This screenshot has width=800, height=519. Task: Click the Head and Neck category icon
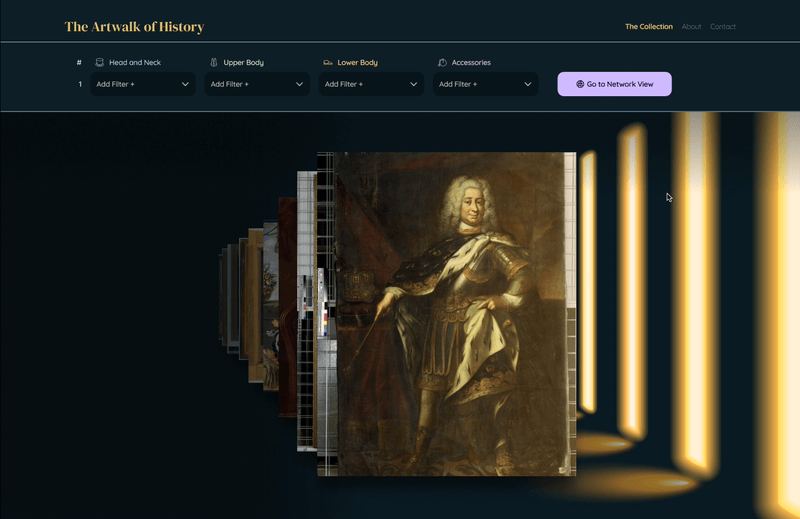(99, 63)
